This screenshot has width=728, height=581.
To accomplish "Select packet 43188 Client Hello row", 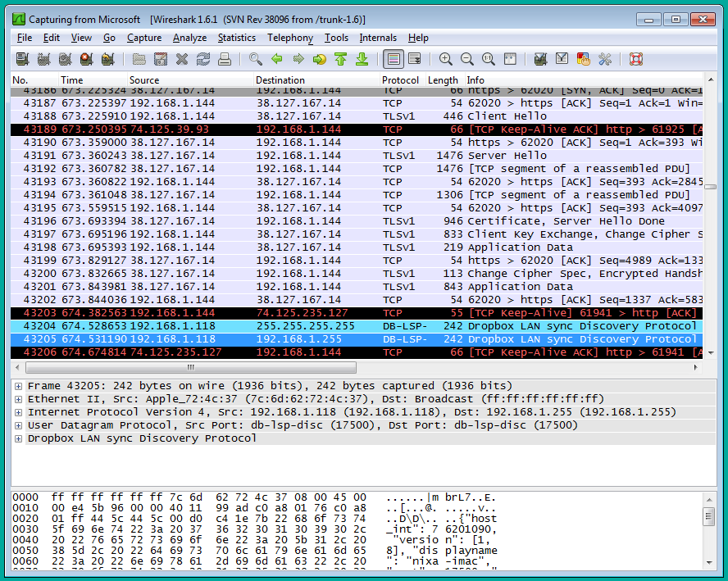I will pos(357,116).
